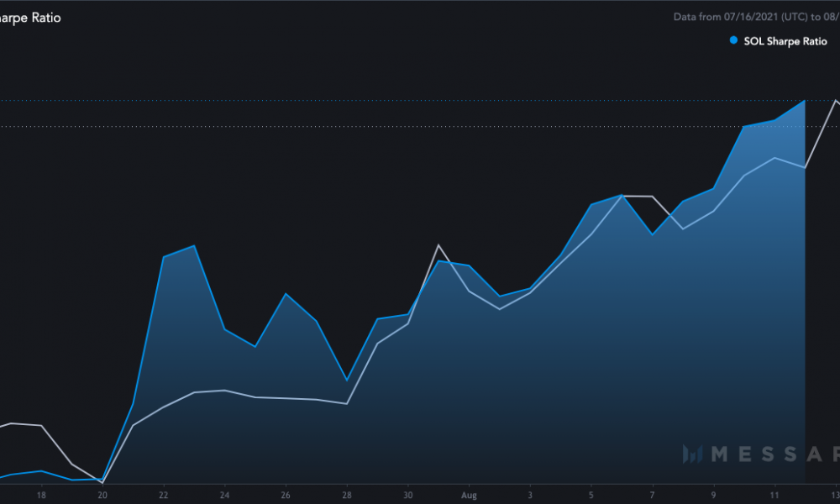Click the x-axis label 18

point(41,495)
